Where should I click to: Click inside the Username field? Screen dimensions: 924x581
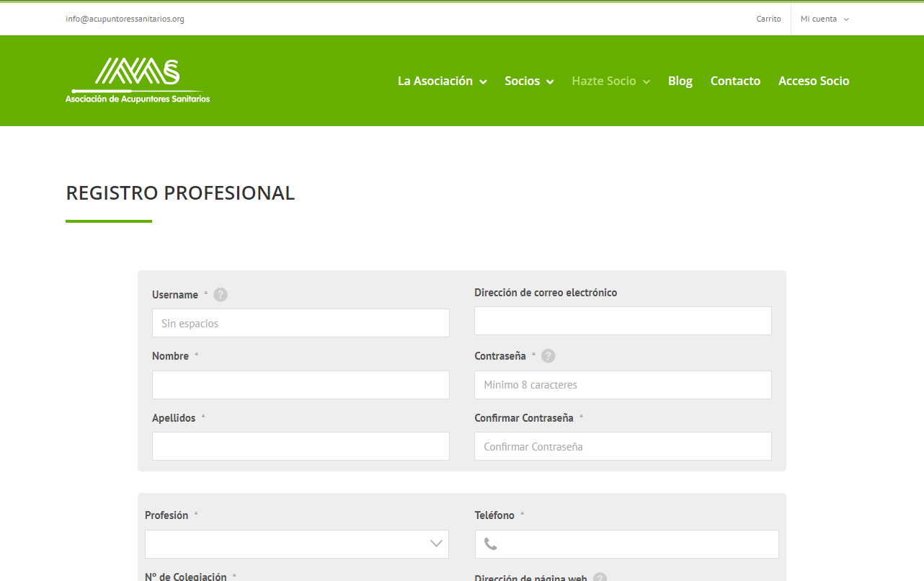coord(300,323)
